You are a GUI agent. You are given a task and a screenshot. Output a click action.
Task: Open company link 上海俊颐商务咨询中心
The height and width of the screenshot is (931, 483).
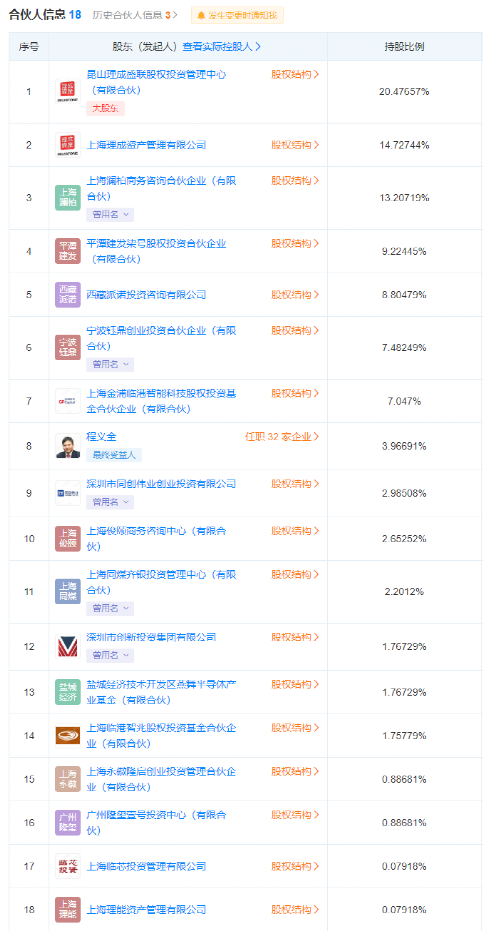[x=156, y=539]
